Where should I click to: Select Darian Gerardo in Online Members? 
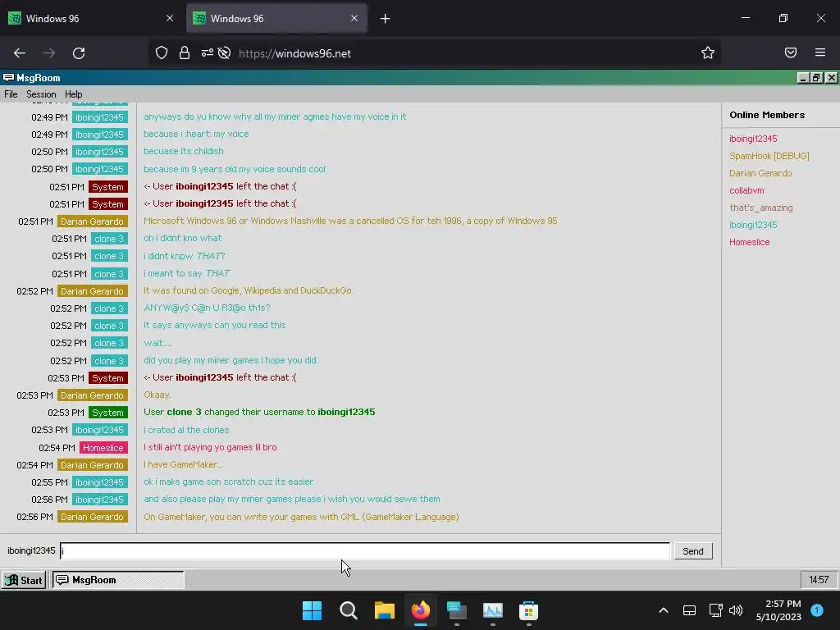pyautogui.click(x=760, y=173)
